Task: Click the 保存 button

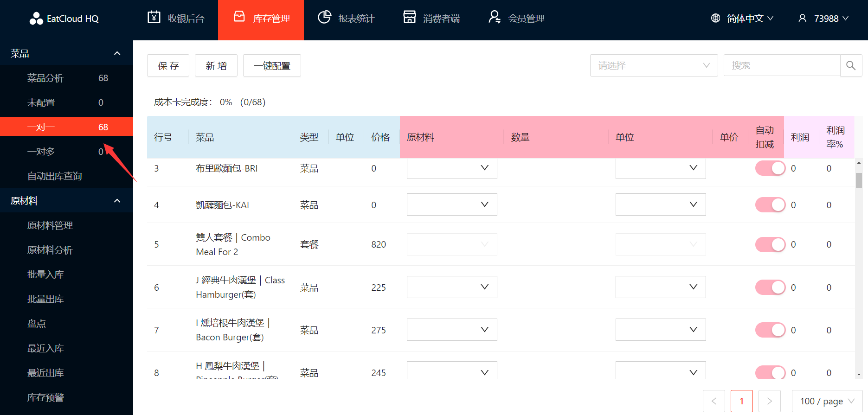Action: 168,65
